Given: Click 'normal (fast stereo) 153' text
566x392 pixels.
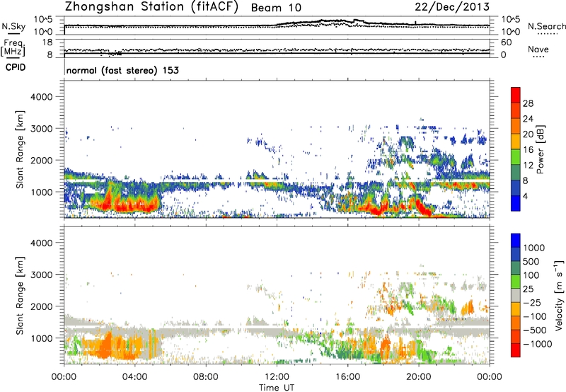Looking at the screenshot, I should 122,70.
